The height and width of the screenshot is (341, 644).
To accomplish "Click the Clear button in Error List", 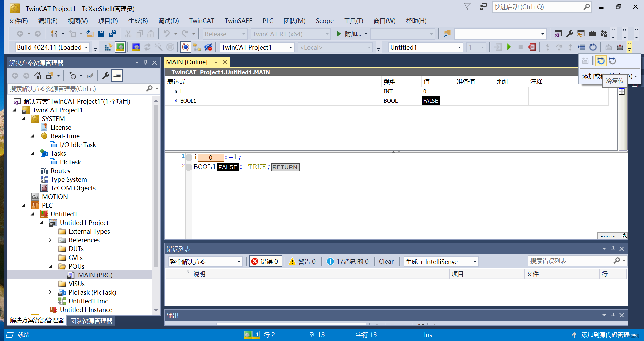I will 386,261.
